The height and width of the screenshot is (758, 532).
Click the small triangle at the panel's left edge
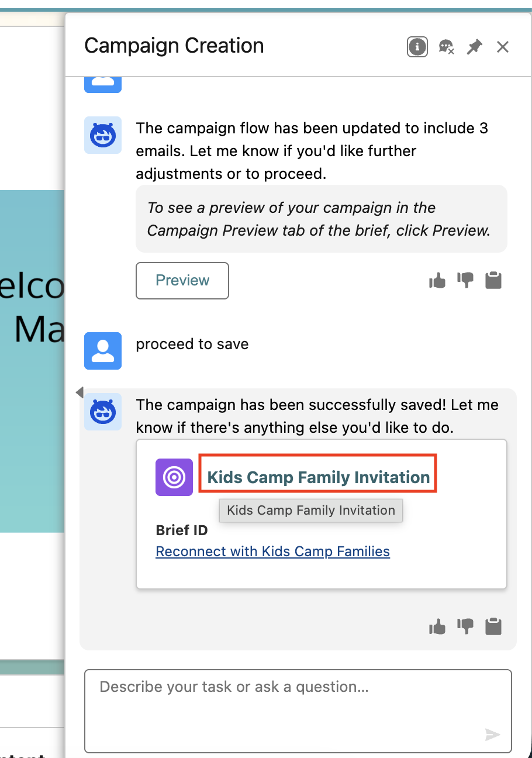point(80,392)
